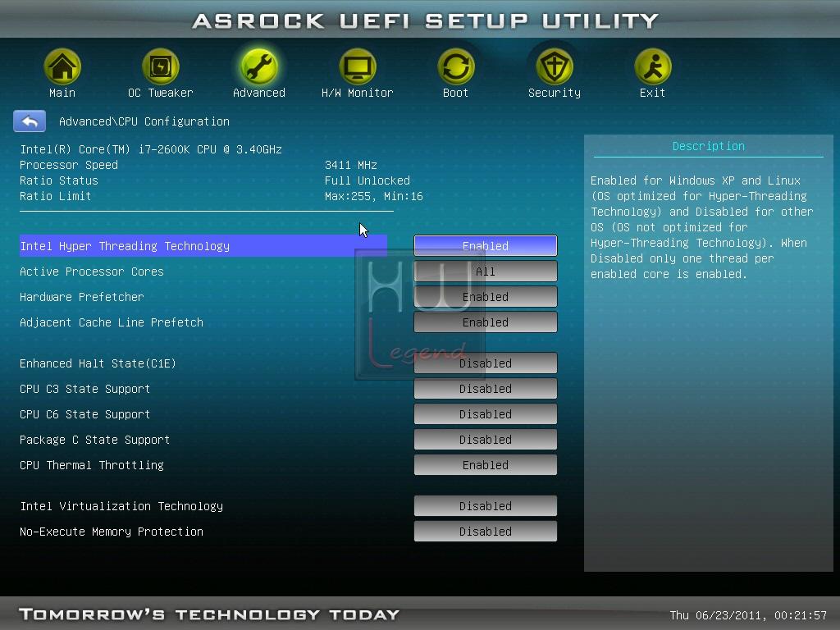Switch to the Boot tab label

point(456,93)
